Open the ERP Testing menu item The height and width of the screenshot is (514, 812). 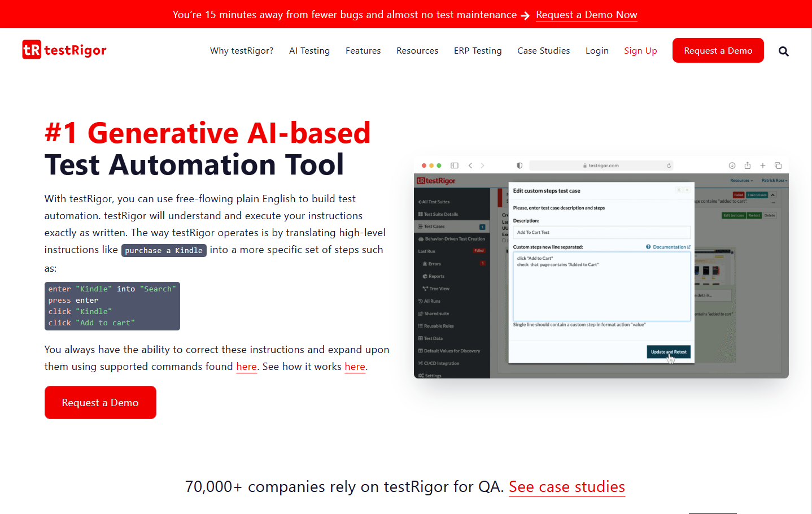[x=478, y=50]
